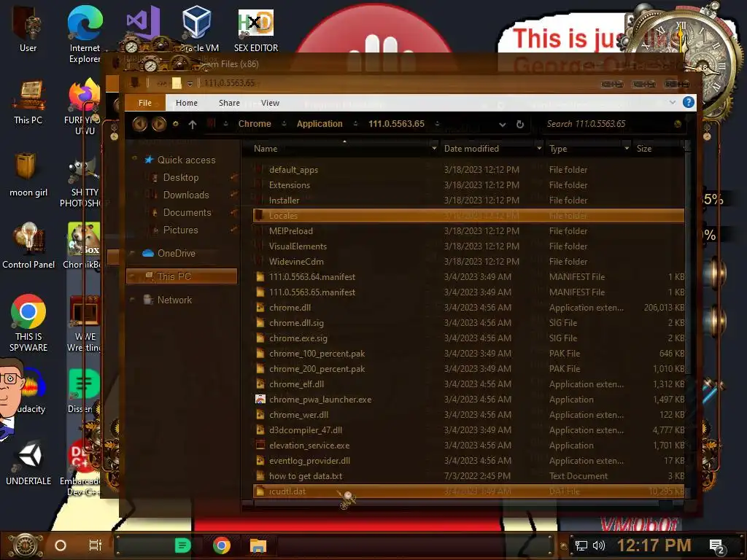Open Explorer help question mark
The image size is (747, 560).
(x=689, y=102)
